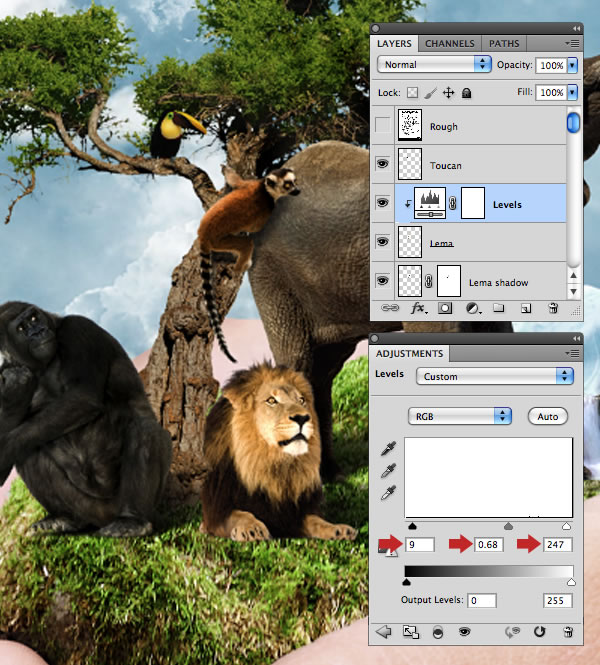Screen dimensions: 600x665
Task: Open Adjustments panel options menu
Action: coord(572,353)
